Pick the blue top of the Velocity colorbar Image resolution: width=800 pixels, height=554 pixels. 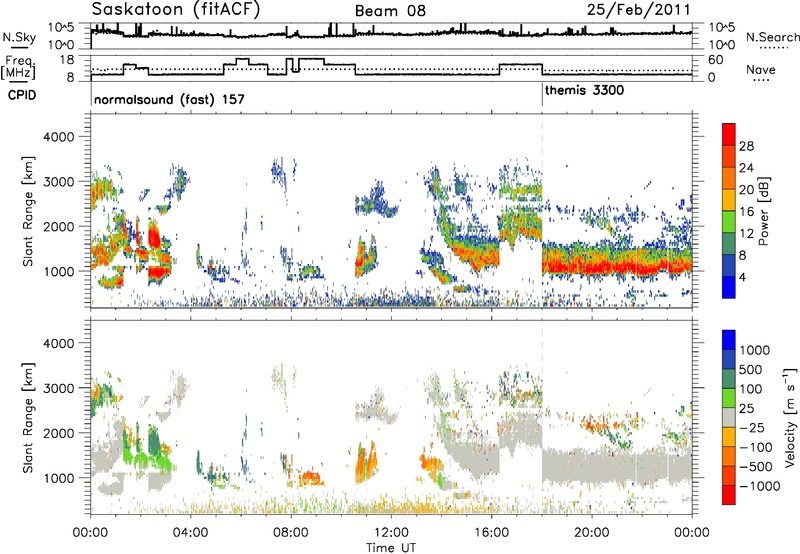click(x=729, y=340)
